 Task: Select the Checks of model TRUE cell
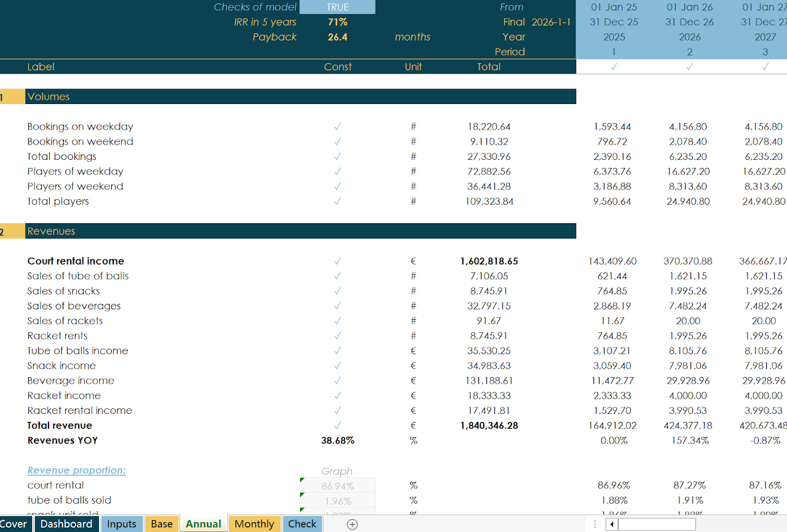pos(338,7)
